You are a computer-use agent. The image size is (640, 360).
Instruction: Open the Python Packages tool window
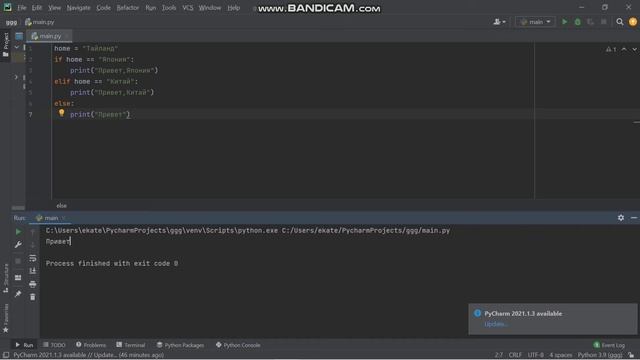[180, 345]
